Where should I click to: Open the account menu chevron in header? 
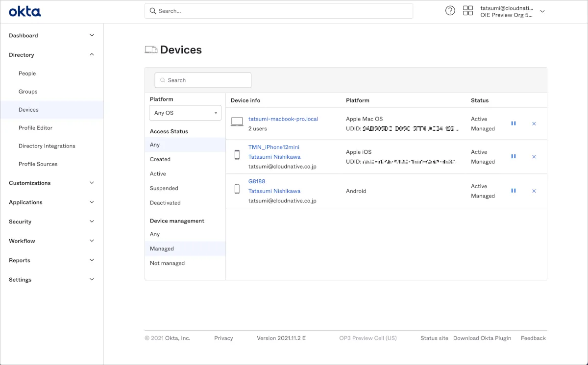542,11
